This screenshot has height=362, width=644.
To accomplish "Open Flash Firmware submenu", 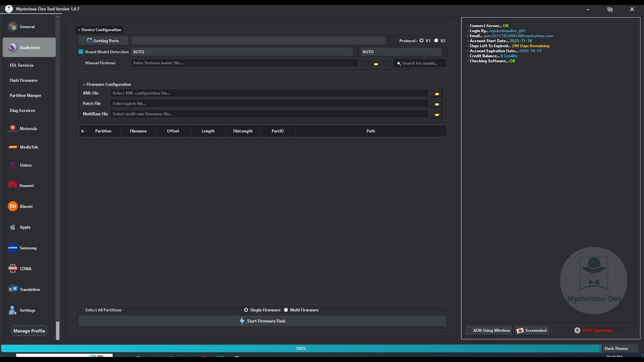I will (24, 80).
